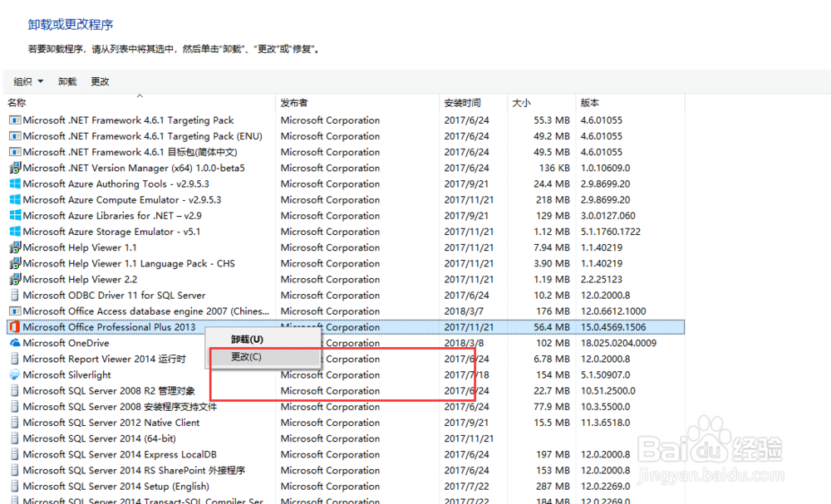Click version 5.1.1760.1722 cell
The width and height of the screenshot is (831, 504).
[611, 232]
